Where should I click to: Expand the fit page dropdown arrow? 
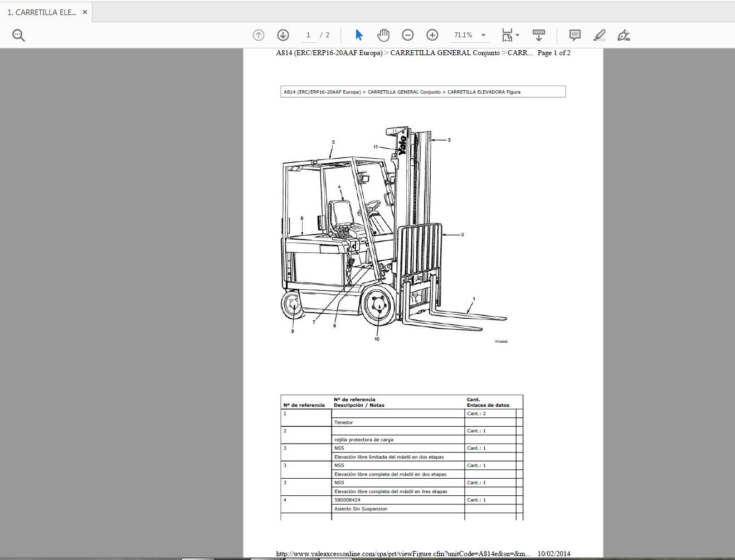click(518, 35)
